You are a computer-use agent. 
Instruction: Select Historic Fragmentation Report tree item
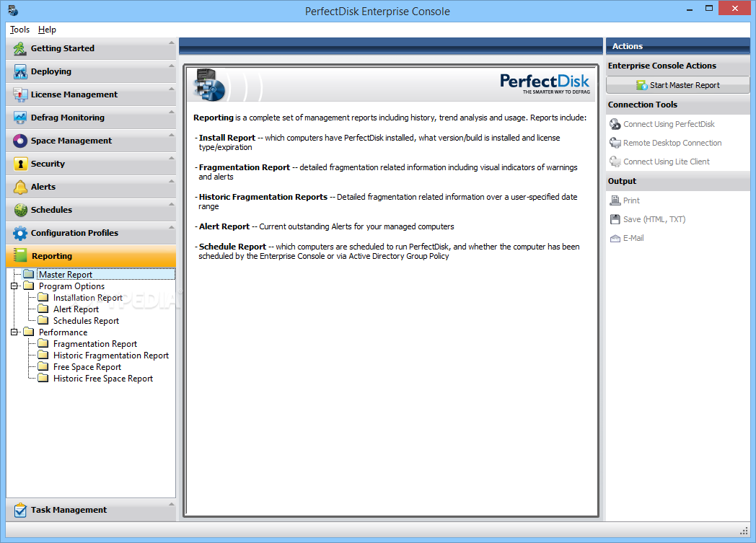[x=111, y=356]
